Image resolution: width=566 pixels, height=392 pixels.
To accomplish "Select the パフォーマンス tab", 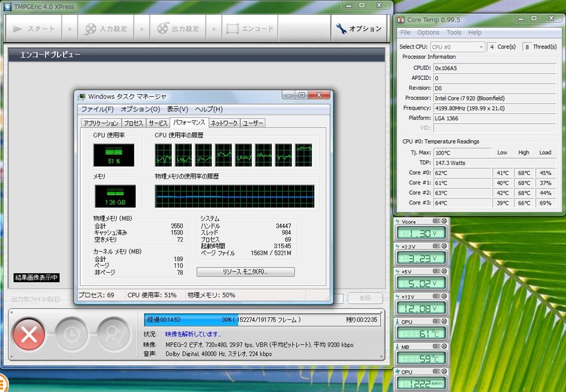I will tap(189, 122).
